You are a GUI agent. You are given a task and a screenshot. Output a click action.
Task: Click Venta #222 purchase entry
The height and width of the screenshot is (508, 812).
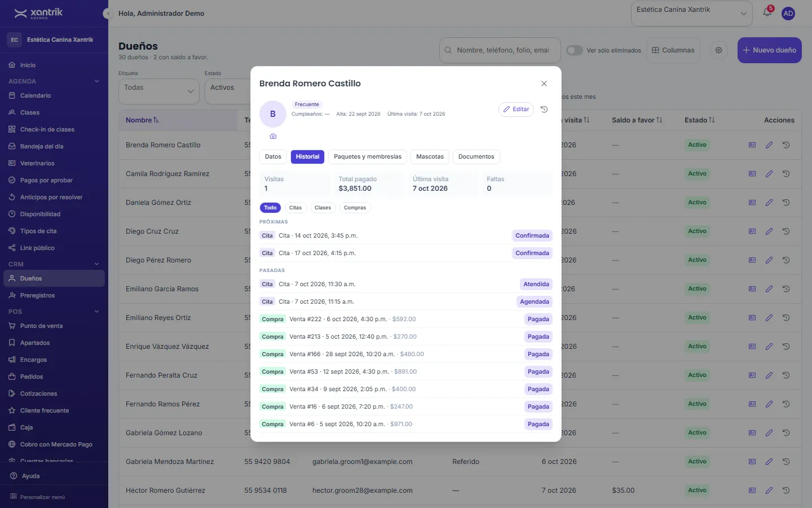coord(405,319)
